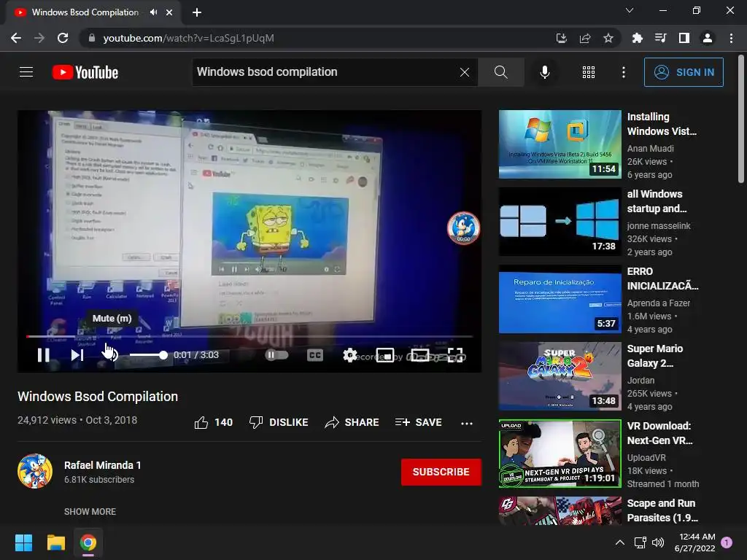Image resolution: width=747 pixels, height=560 pixels.
Task: Mute the video with speaker icon
Action: point(111,355)
